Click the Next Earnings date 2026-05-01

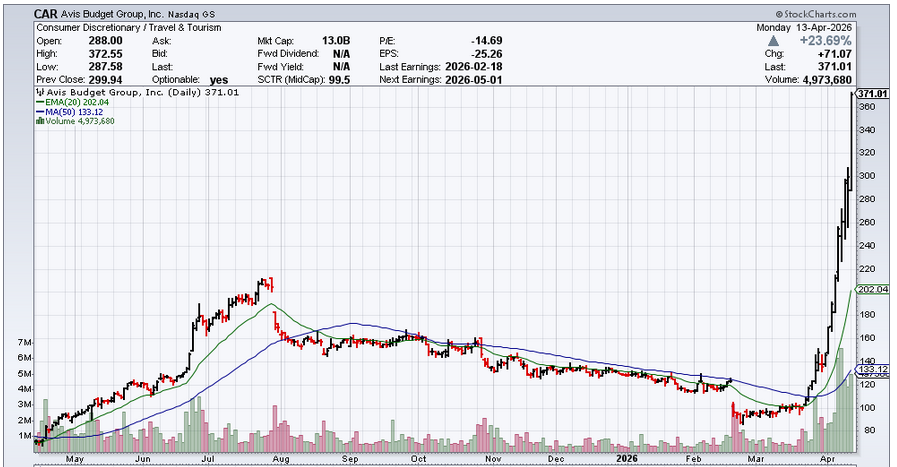[474, 80]
